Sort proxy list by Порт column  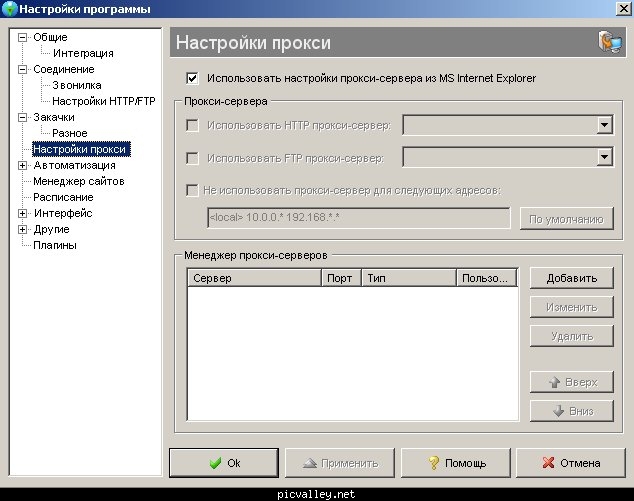tap(341, 278)
